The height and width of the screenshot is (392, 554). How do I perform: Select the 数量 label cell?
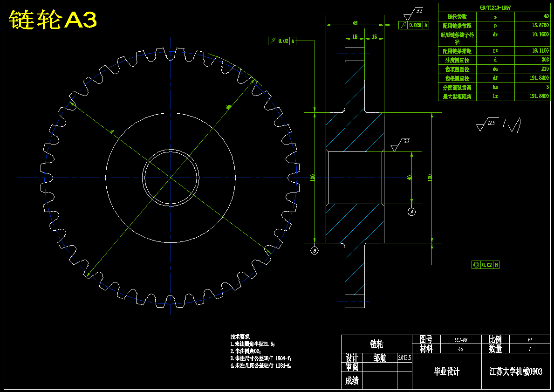(x=495, y=349)
